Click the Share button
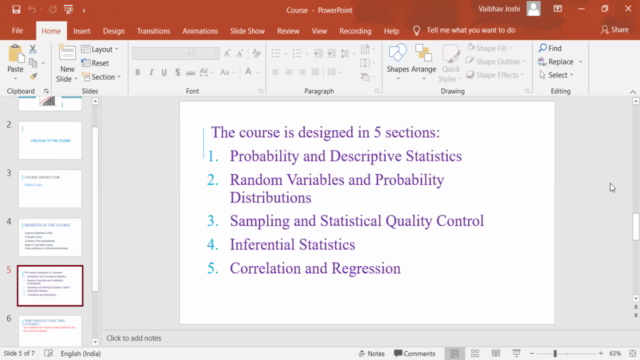The height and width of the screenshot is (360, 640). (x=615, y=30)
